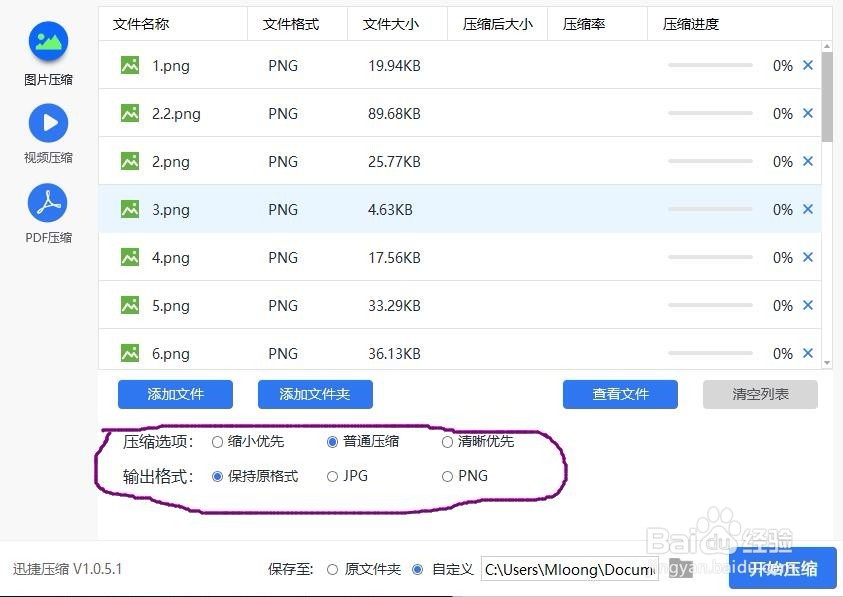This screenshot has height=597, width=843.
Task: Click the custom save path input field
Action: [x=568, y=569]
